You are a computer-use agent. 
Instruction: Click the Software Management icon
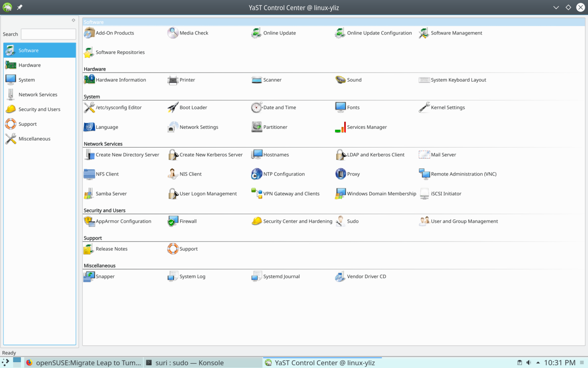pyautogui.click(x=424, y=33)
